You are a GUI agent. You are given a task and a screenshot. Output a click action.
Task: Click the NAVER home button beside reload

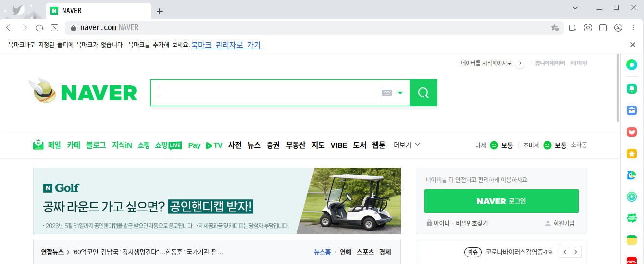pos(55,28)
